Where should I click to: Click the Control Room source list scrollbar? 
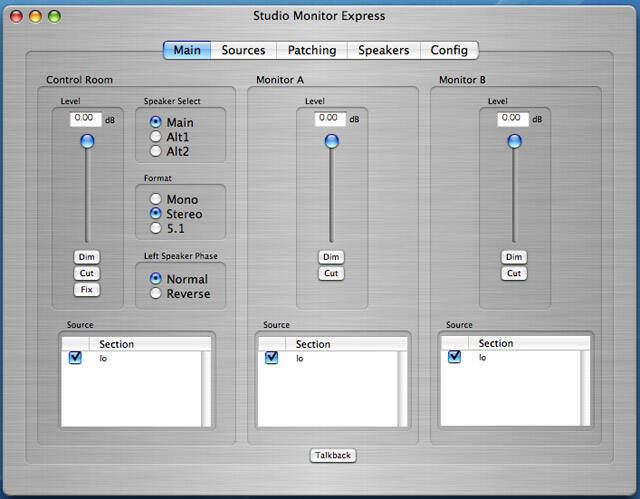point(207,389)
